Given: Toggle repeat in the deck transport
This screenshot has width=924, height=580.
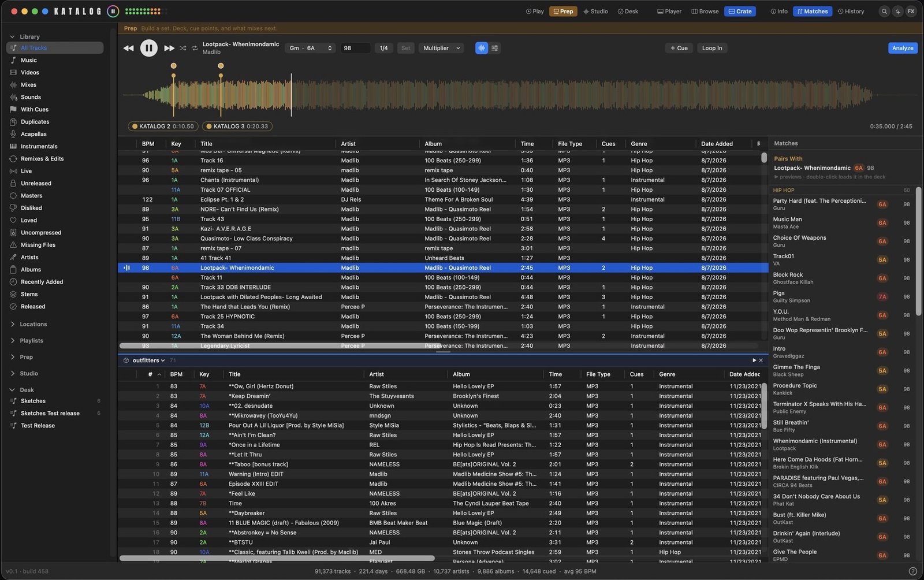Looking at the screenshot, I should (195, 48).
